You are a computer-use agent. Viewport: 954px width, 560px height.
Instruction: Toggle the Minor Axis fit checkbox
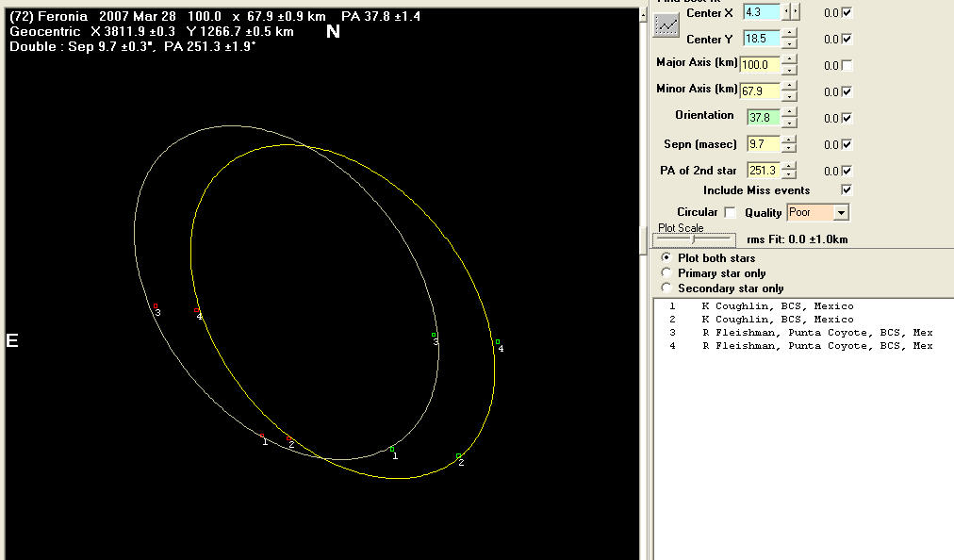847,91
